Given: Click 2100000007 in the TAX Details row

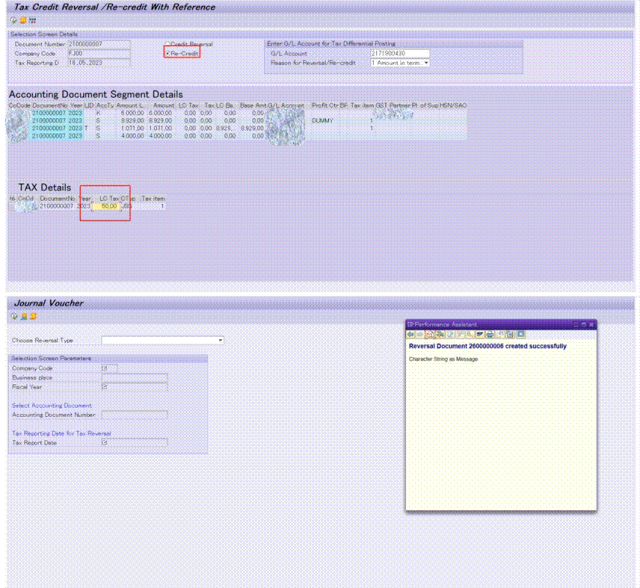Looking at the screenshot, I should 56,206.
